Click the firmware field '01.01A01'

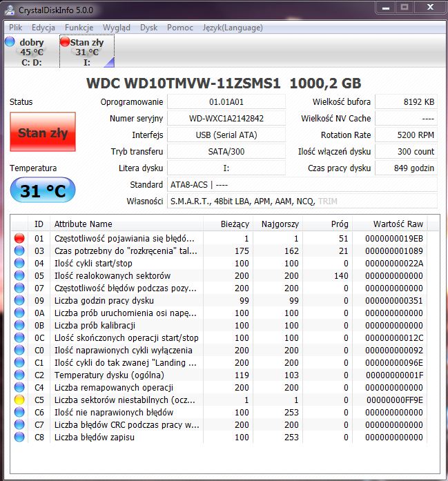coord(226,102)
